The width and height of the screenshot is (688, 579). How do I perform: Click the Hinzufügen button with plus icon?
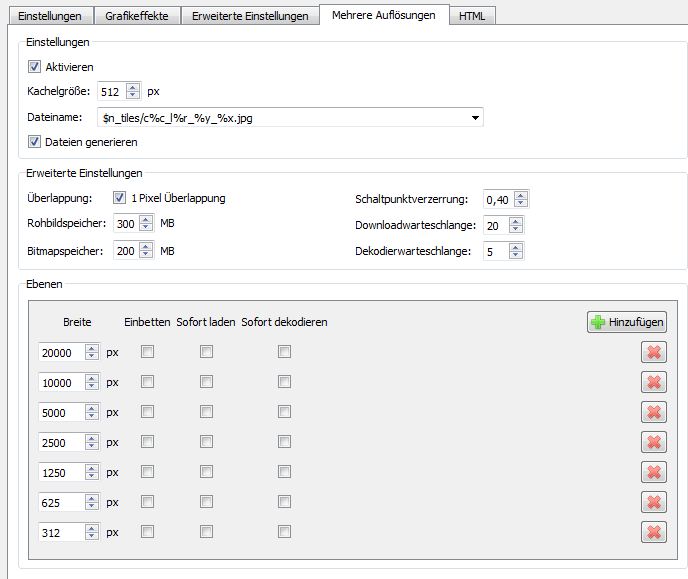click(627, 322)
